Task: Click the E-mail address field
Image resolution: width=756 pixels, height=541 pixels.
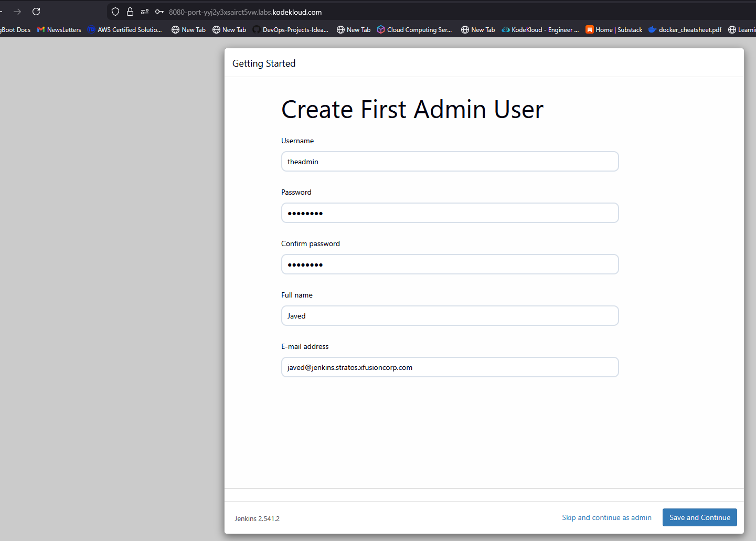Action: coord(450,367)
